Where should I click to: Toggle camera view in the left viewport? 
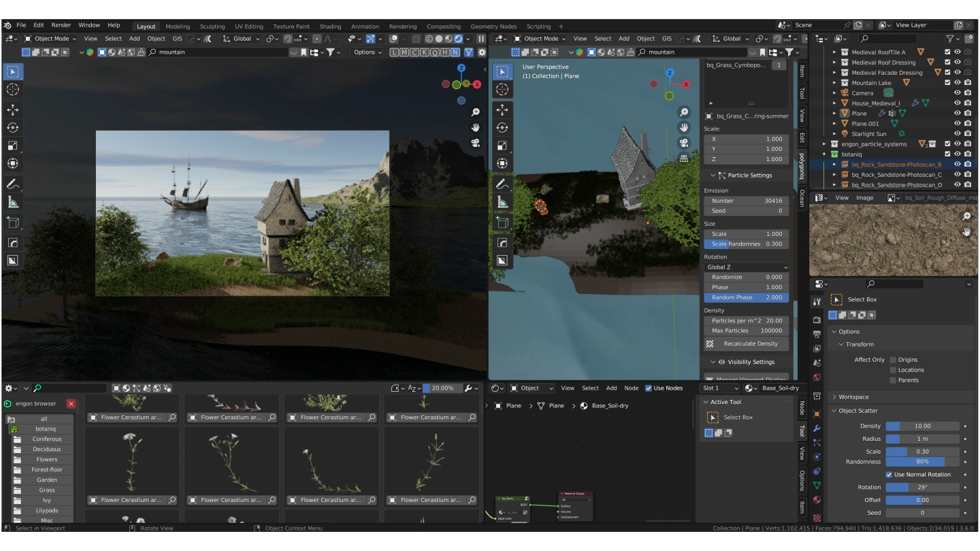coord(476,143)
